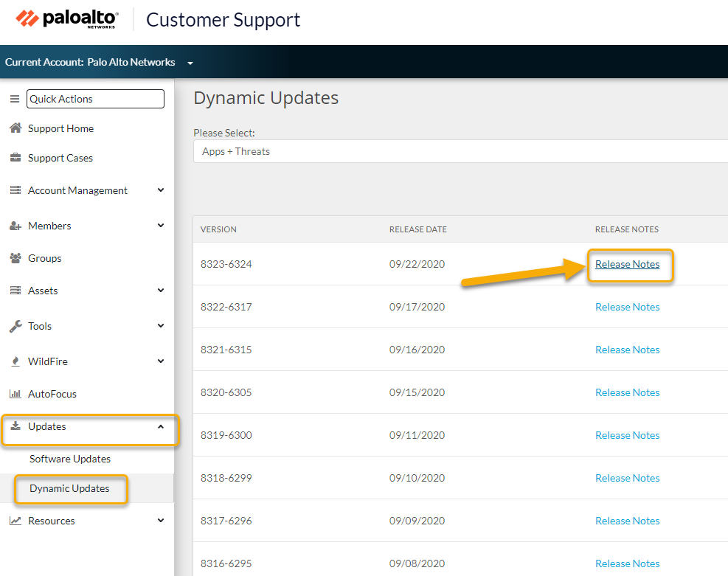This screenshot has width=728, height=576.
Task: Click the hamburger menu icon in sidebar
Action: 14,99
